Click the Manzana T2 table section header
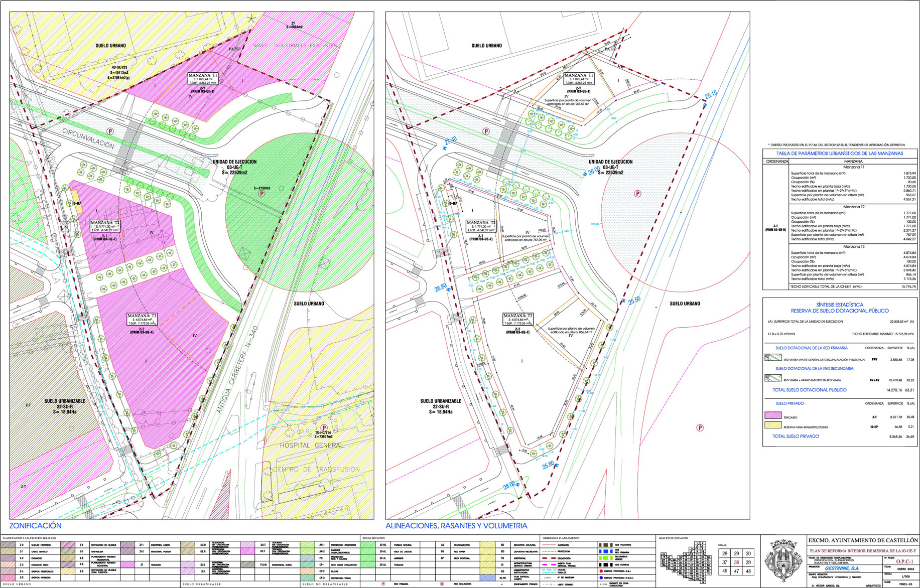 [x=854, y=207]
